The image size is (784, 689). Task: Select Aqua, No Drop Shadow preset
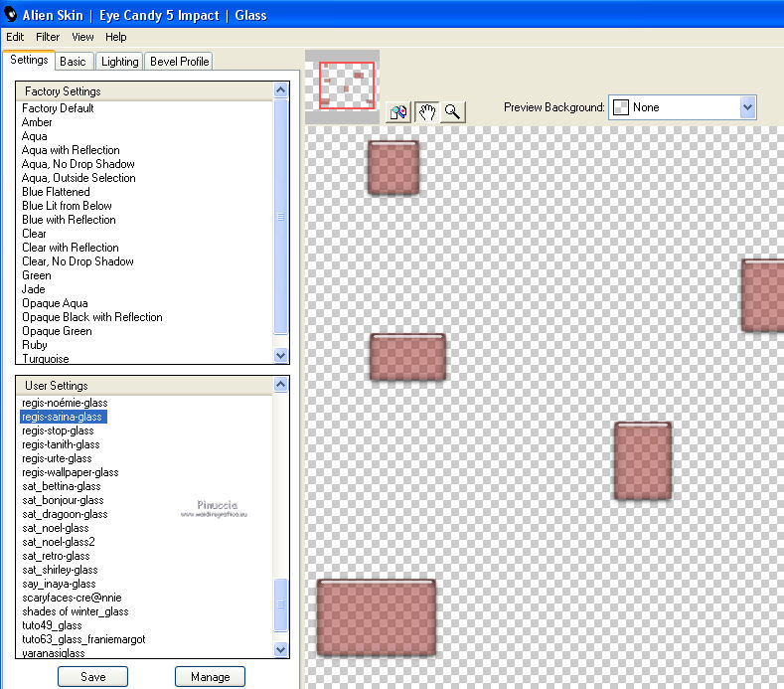click(x=78, y=164)
